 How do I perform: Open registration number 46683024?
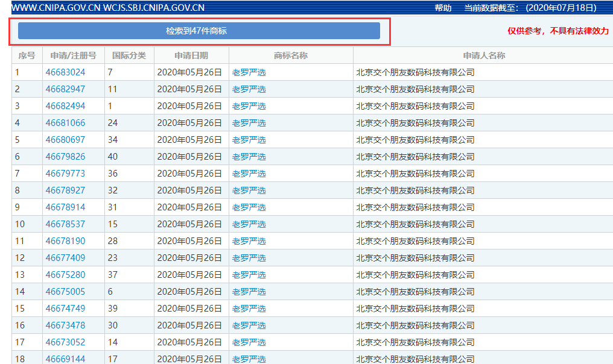pyautogui.click(x=65, y=72)
